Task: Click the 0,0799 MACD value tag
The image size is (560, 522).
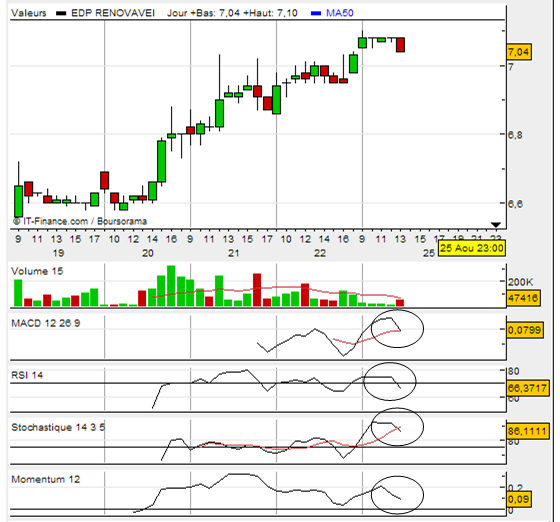Action: tap(524, 330)
